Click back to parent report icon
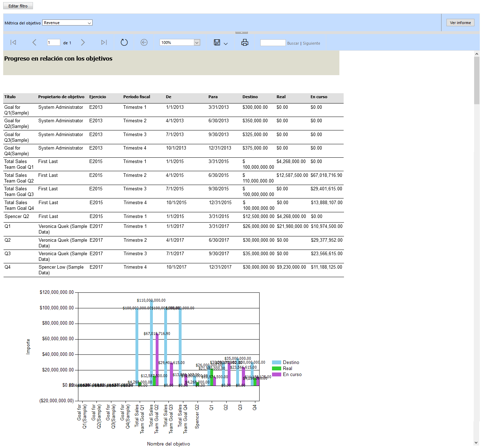Viewport: 483px width, 448px height. pos(144,43)
